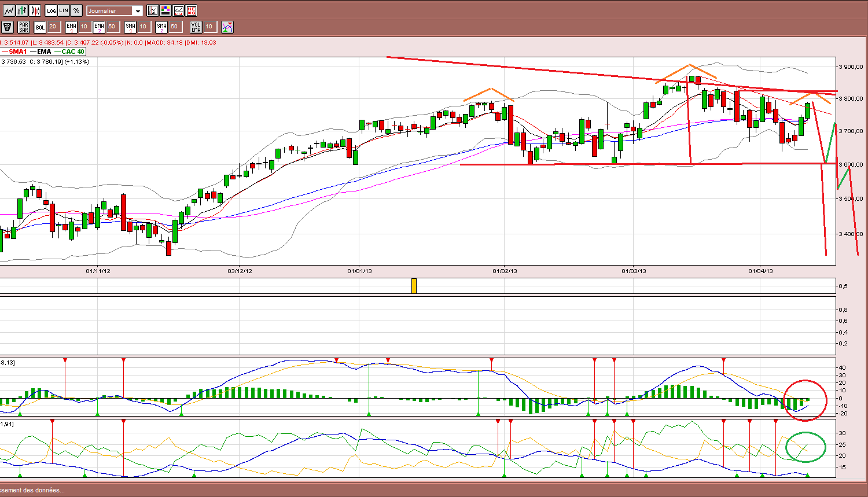Image resolution: width=868 pixels, height=497 pixels.
Task: Click the 3 800,00 price axis label
Action: click(850, 99)
